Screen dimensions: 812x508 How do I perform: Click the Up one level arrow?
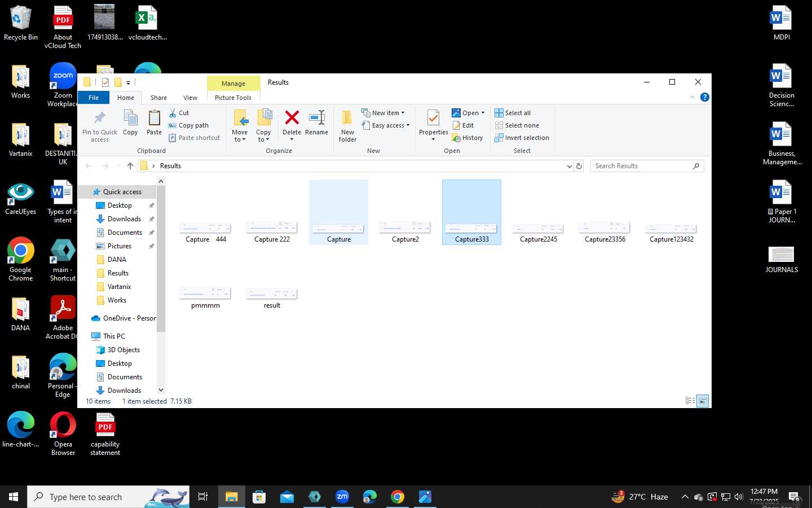point(130,166)
